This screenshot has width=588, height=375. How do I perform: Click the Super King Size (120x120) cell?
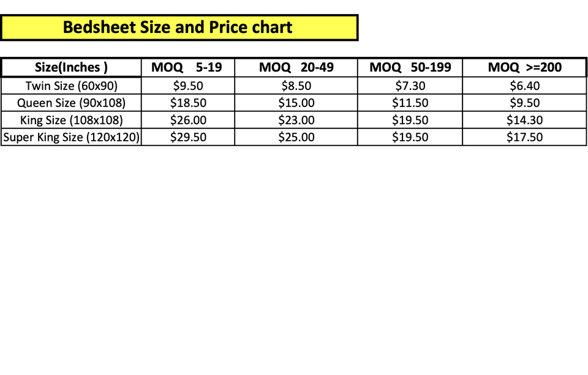click(x=71, y=137)
